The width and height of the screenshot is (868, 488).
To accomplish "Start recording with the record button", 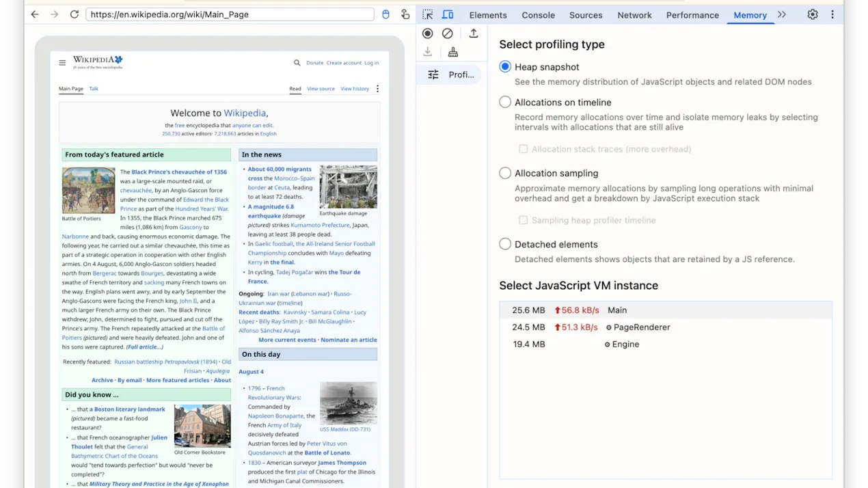I will [x=428, y=33].
